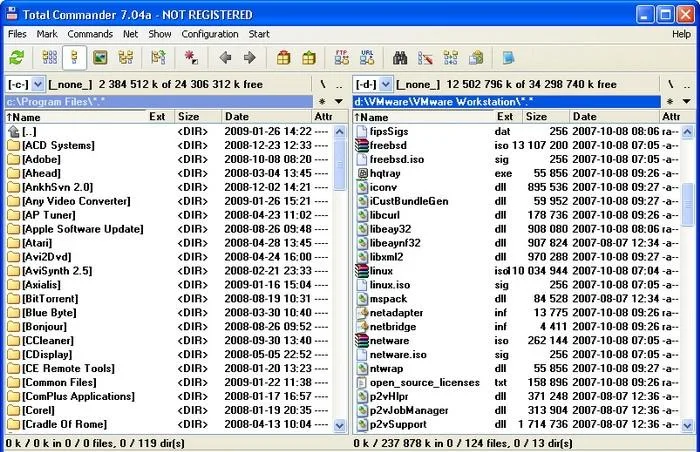Sort right panel by Ext column
This screenshot has height=452, width=700.
point(507,117)
